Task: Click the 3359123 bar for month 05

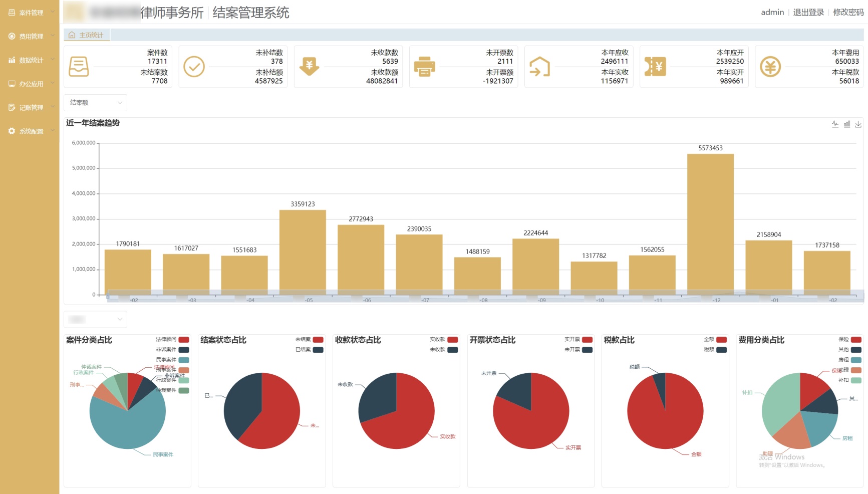Action: pos(303,252)
